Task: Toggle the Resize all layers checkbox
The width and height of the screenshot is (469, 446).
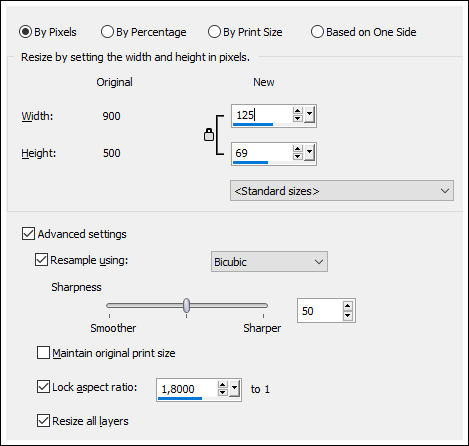Action: click(43, 421)
